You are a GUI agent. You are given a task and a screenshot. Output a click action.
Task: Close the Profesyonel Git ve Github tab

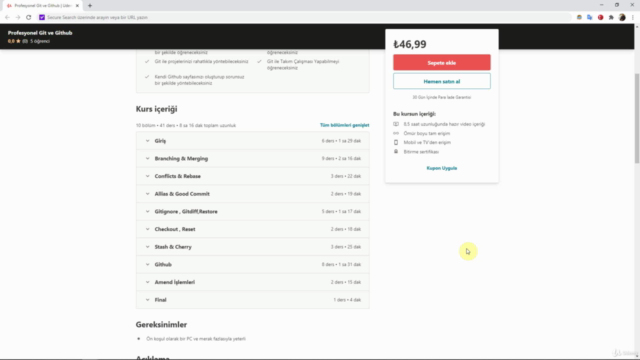click(77, 6)
